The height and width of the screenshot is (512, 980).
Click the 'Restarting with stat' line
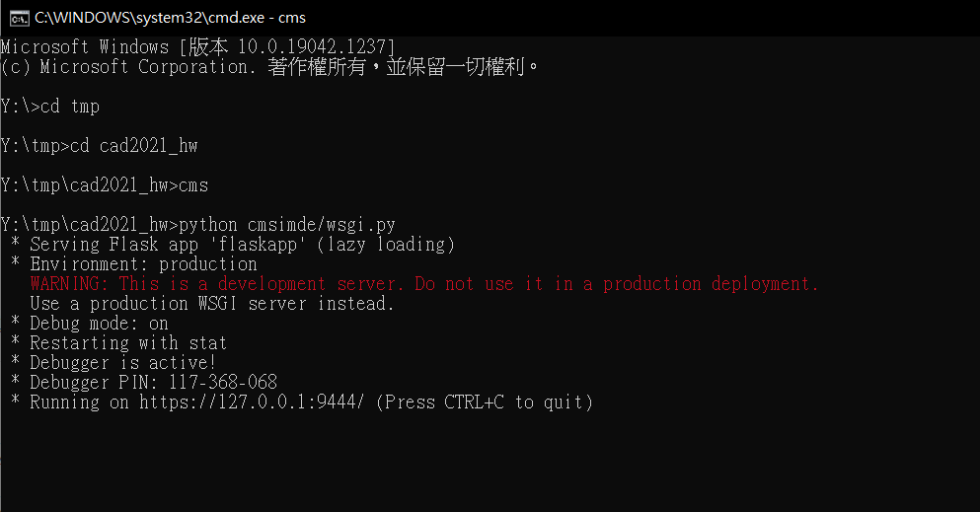click(x=128, y=342)
